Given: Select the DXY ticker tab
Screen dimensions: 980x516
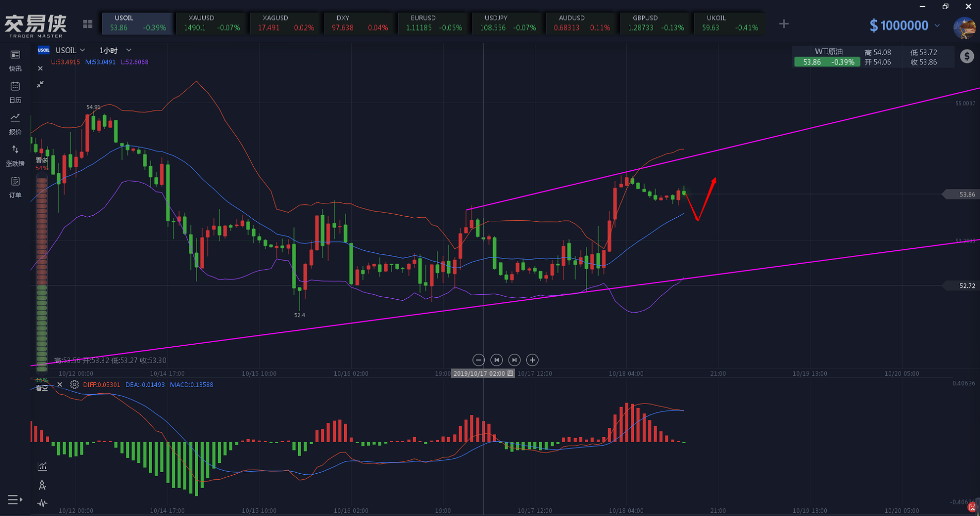Looking at the screenshot, I should point(360,23).
